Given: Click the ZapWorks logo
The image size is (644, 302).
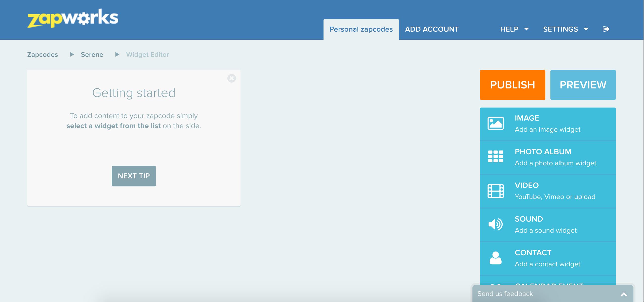Looking at the screenshot, I should coord(73,18).
